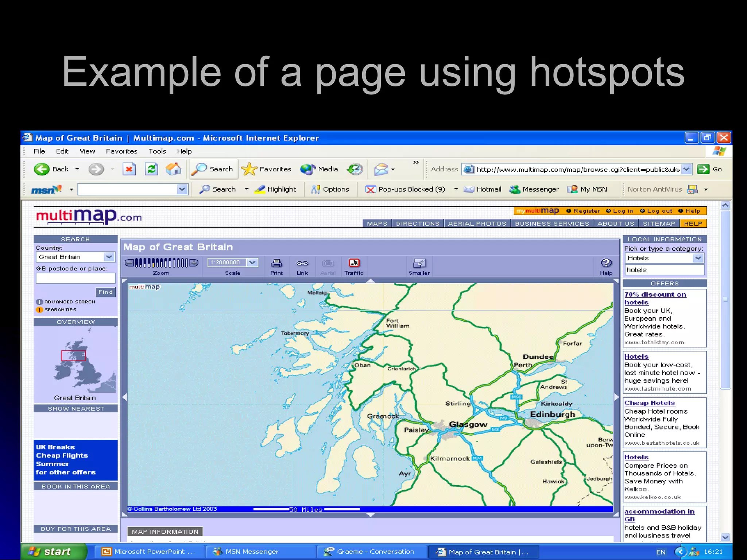Viewport: 747px width, 560px height.
Task: Click the Smaller map icon
Action: coord(419,263)
